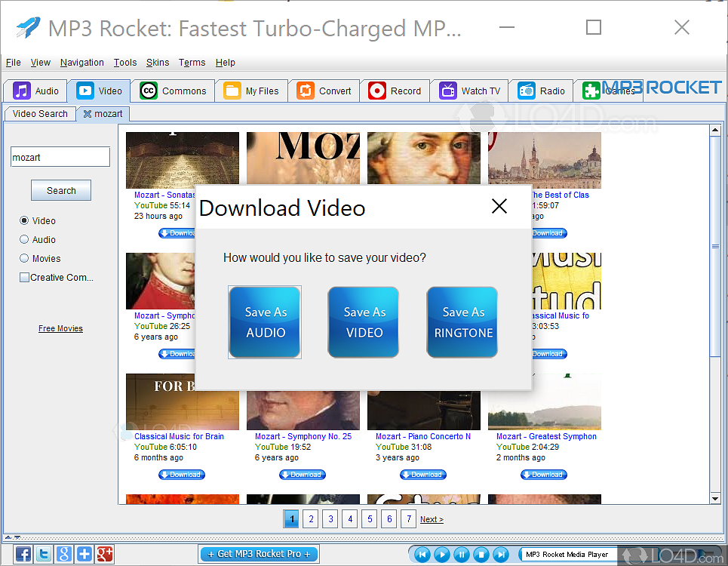Image resolution: width=728 pixels, height=566 pixels.
Task: Click the pause button in media player
Action: (462, 555)
